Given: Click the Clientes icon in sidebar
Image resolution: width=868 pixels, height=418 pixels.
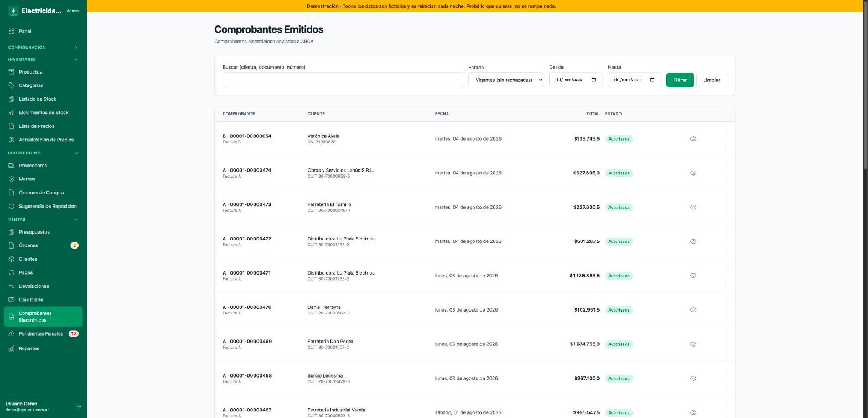Looking at the screenshot, I should coord(11,259).
